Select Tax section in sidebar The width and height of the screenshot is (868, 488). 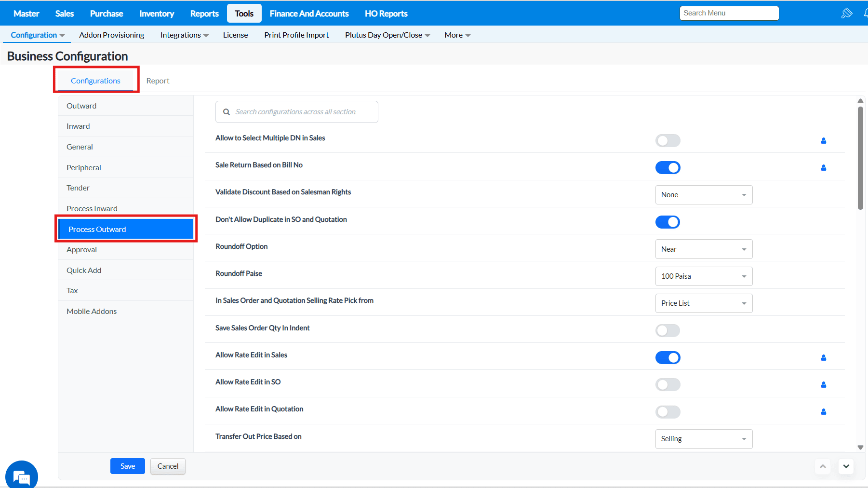(x=126, y=291)
